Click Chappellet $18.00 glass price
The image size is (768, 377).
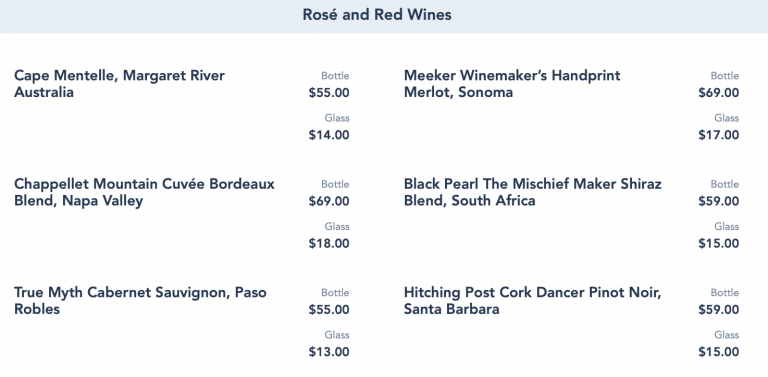tap(329, 243)
